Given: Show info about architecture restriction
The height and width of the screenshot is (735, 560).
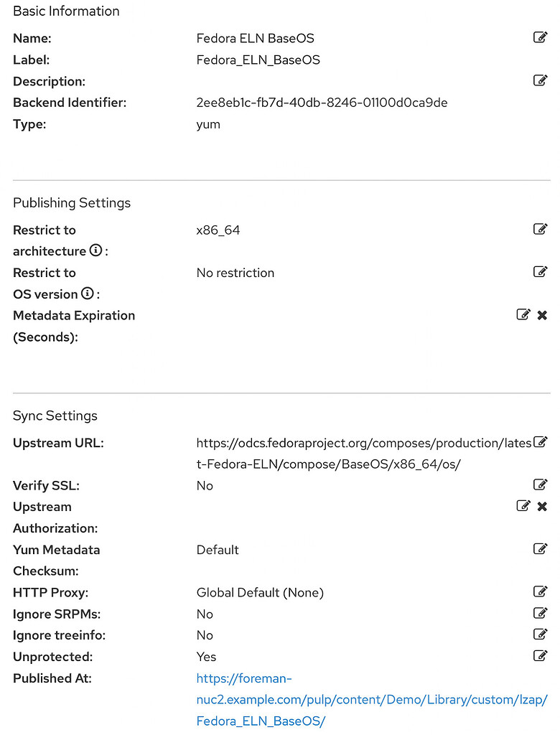Looking at the screenshot, I should 95,251.
